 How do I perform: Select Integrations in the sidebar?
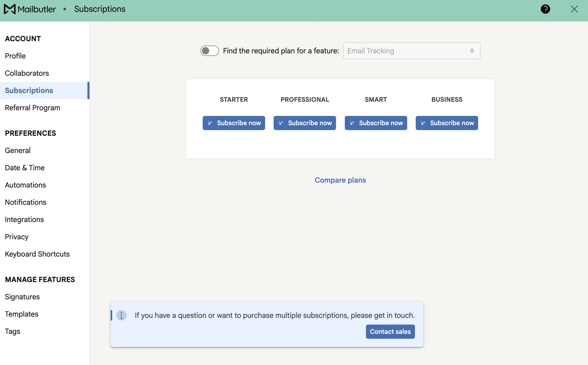tap(24, 219)
